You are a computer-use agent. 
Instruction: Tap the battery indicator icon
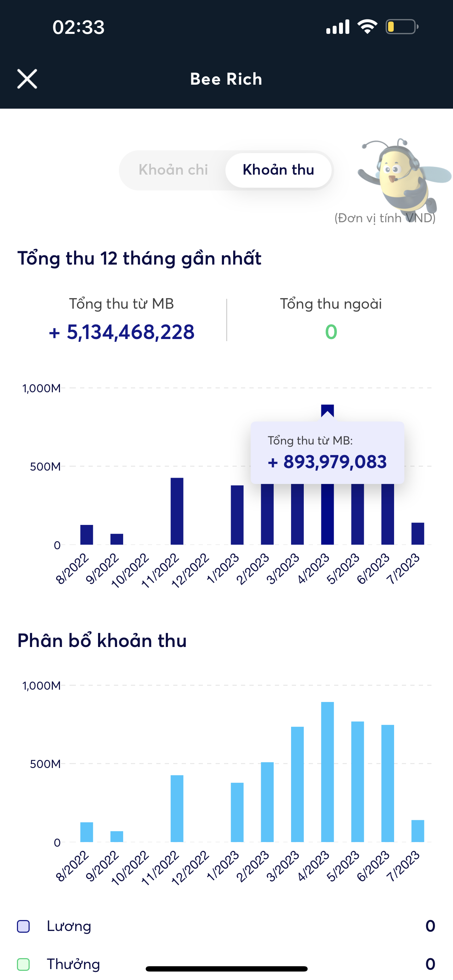tap(401, 26)
